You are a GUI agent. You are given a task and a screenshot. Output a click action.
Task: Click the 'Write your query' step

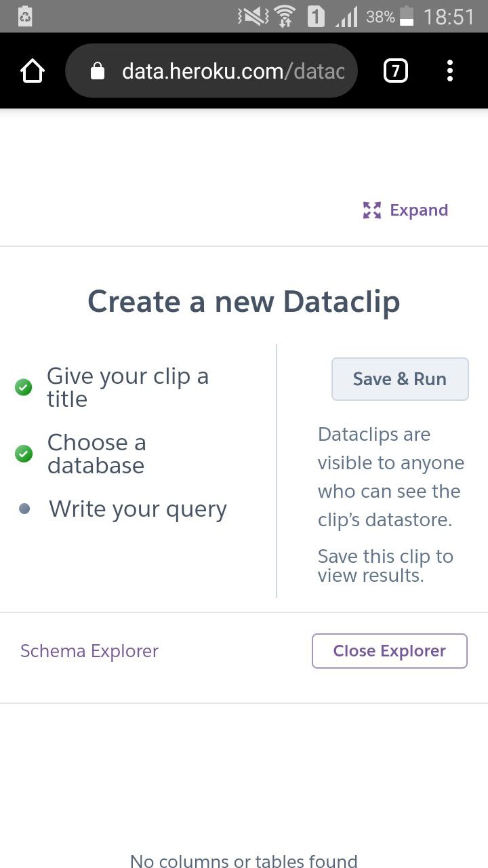[x=138, y=509]
